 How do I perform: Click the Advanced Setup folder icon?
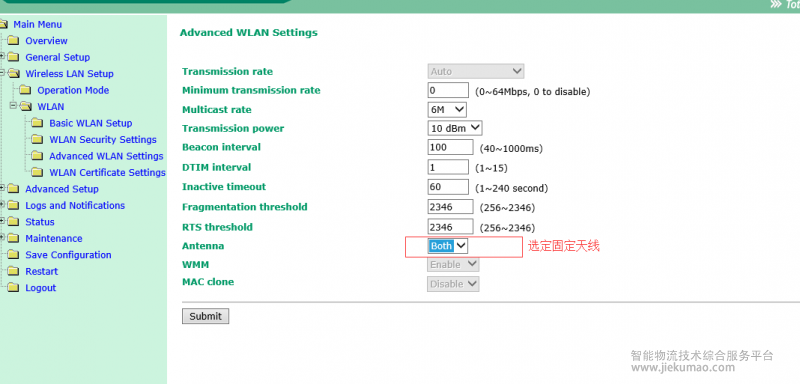[13, 189]
